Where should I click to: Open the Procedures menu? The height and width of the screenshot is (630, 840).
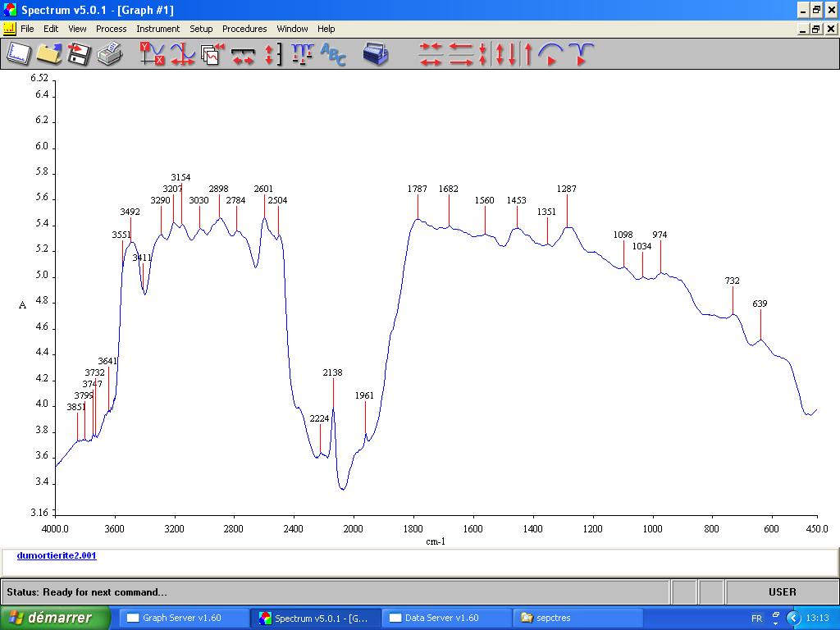click(244, 29)
